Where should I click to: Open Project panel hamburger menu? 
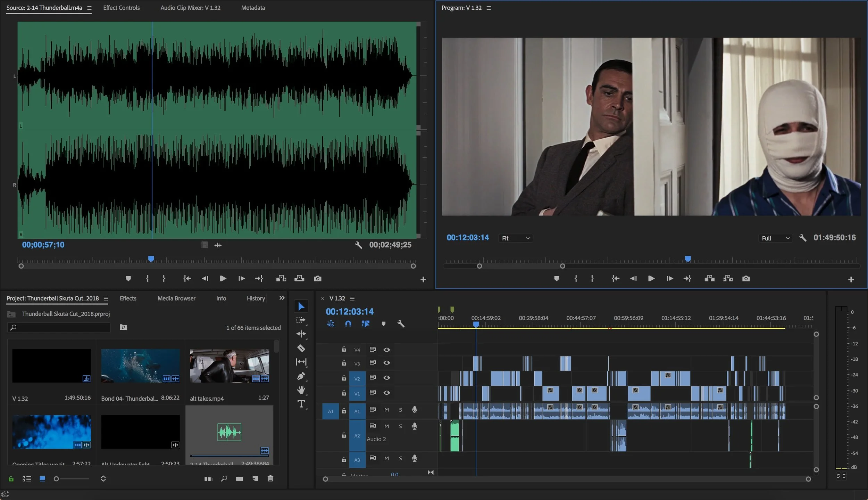coord(106,299)
